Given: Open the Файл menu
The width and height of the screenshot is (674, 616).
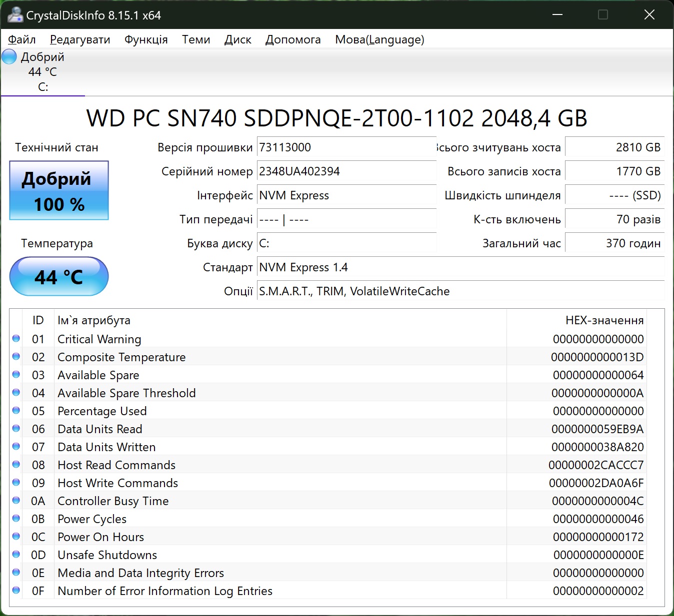Looking at the screenshot, I should point(22,39).
